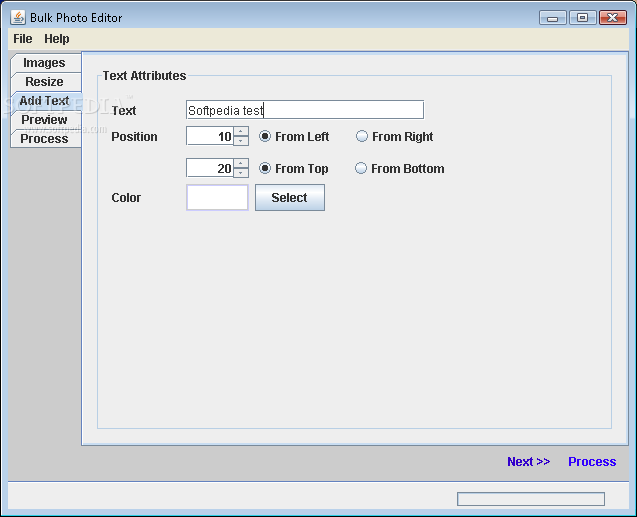Click the horizontal position value field showing 10

point(210,136)
